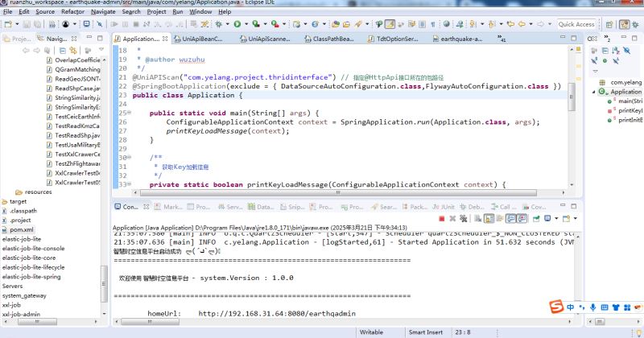644x338 pixels.
Task: Toggle Mark Occurrences highlighter icon
Action: [x=390, y=24]
